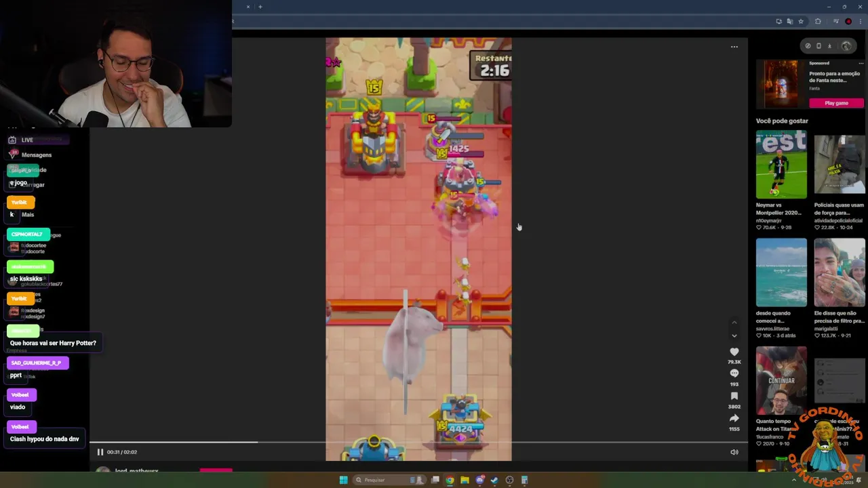Viewport: 868px width, 488px height.
Task: Open the Neymar vs Montpellier video thumbnail
Action: 781,165
